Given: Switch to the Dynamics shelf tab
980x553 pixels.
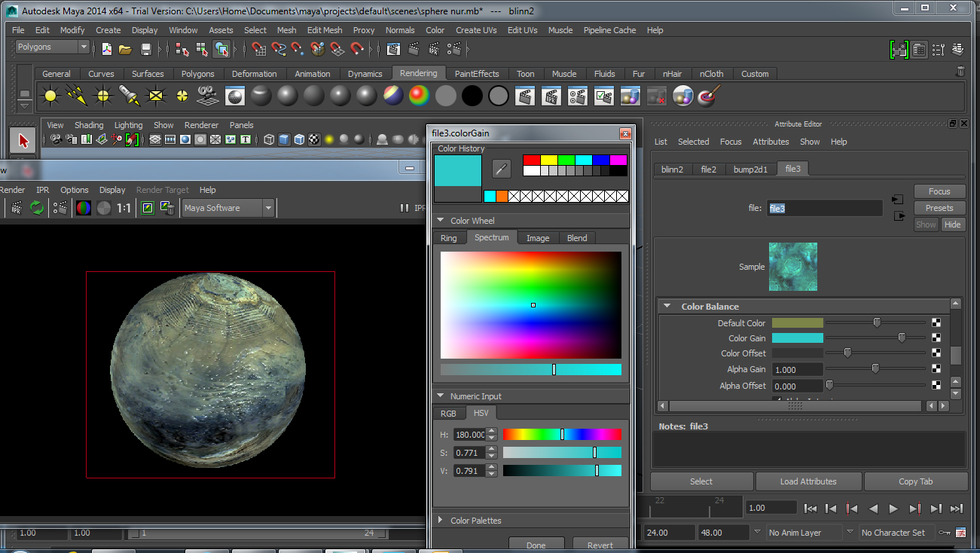Looking at the screenshot, I should point(365,74).
